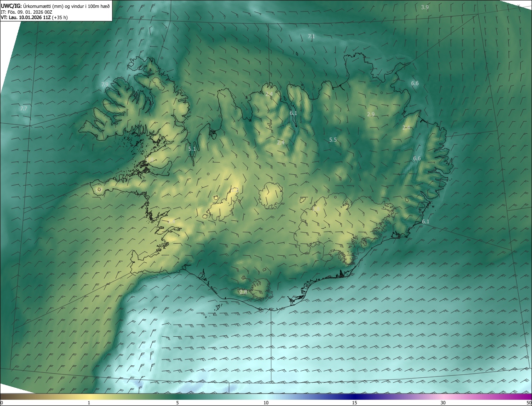Click the valid time line "VT: Lau. 10.01.2026 11Z (+35 h)"
532x406 pixels.
coord(34,17)
